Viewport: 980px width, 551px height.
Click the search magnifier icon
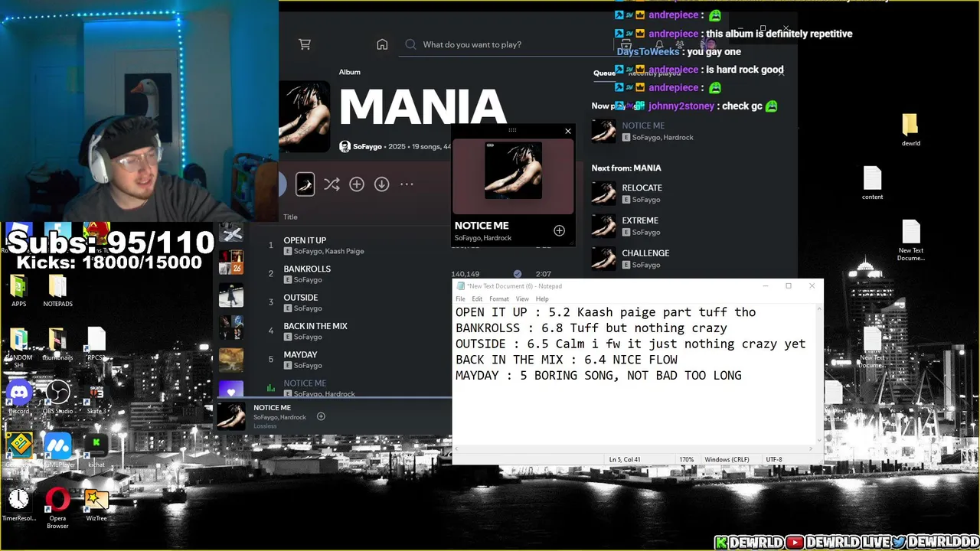[x=410, y=44]
